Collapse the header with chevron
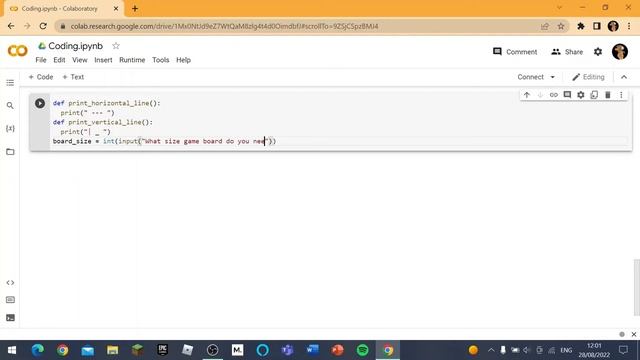 click(624, 77)
